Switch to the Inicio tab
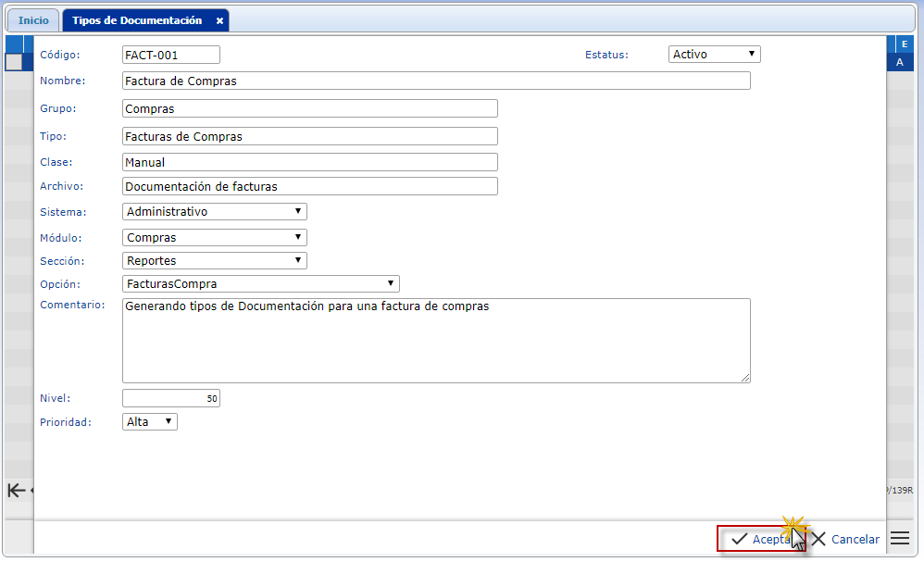Viewport: 924px width, 562px height. (x=33, y=20)
